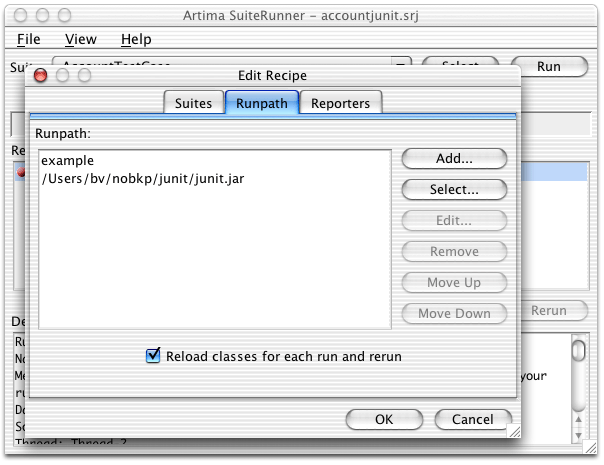Click the scrollbar up arrow in main window
The image size is (604, 465).
[x=578, y=419]
